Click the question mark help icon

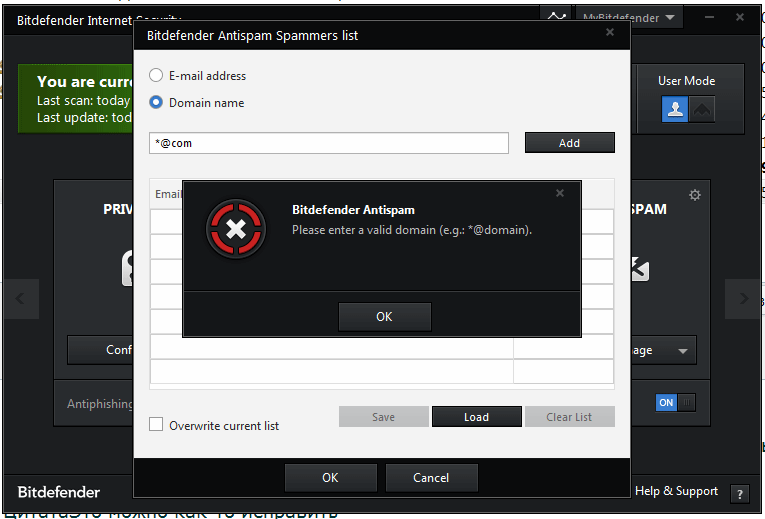click(x=740, y=494)
